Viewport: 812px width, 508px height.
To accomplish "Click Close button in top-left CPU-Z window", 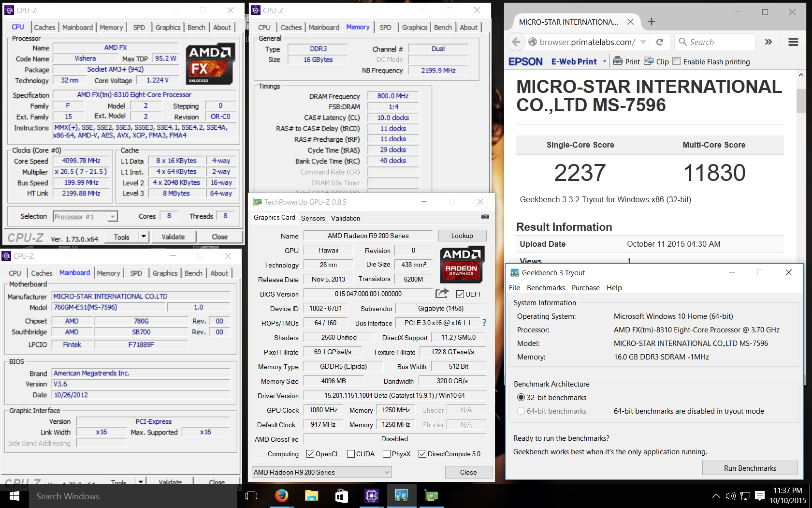I will (x=219, y=237).
